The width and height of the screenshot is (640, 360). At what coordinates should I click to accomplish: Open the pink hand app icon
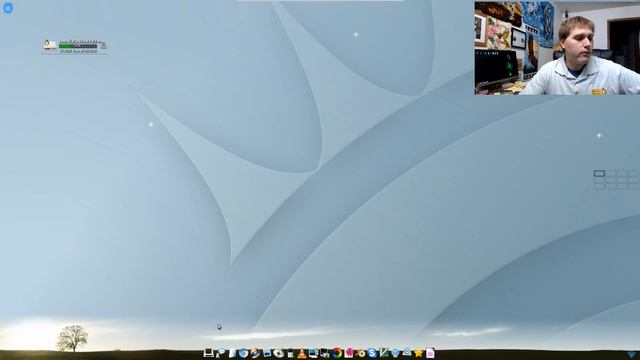click(x=348, y=353)
